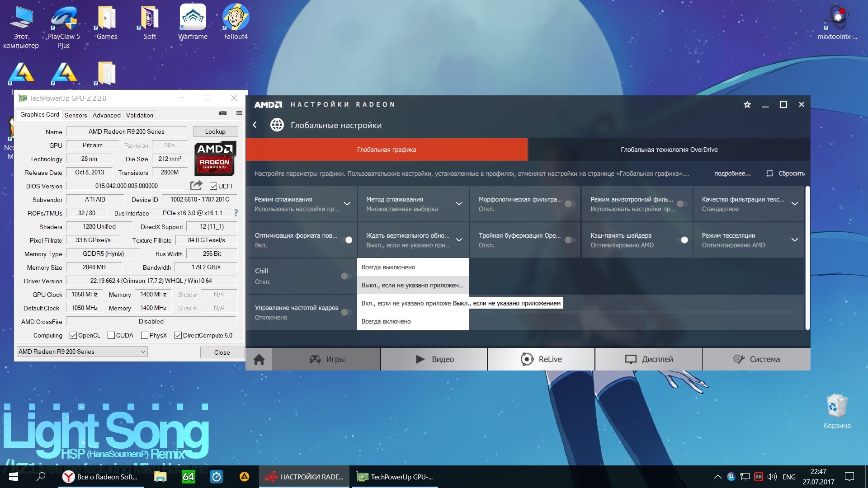The height and width of the screenshot is (488, 868).
Task: Open GPU-Z hamburger menu icon
Action: [239, 113]
